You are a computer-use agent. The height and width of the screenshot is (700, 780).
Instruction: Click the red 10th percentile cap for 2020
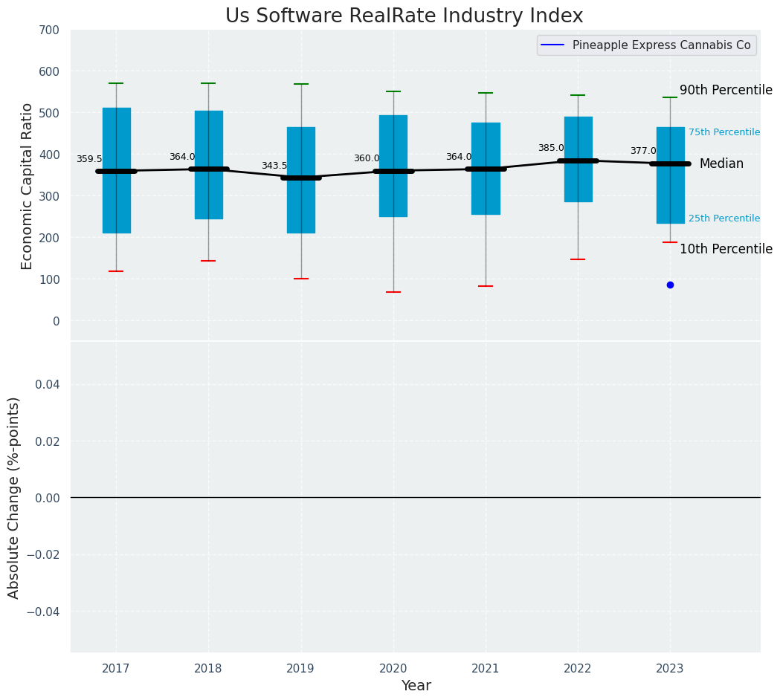point(393,292)
